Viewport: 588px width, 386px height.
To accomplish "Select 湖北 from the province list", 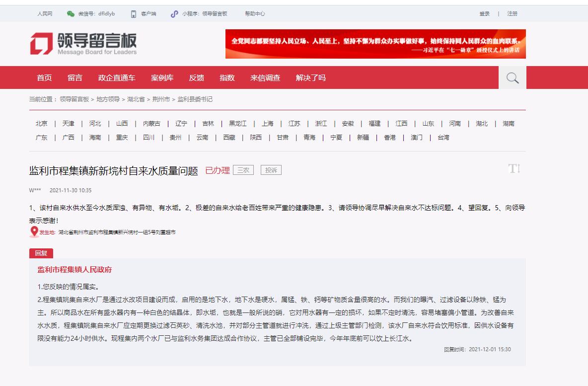I will (482, 124).
